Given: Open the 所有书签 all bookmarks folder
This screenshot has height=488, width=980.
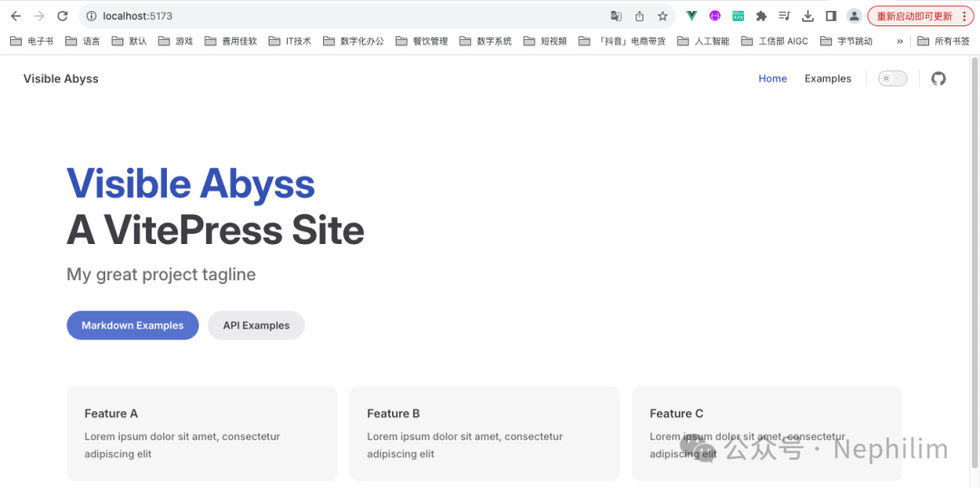Looking at the screenshot, I should (944, 41).
